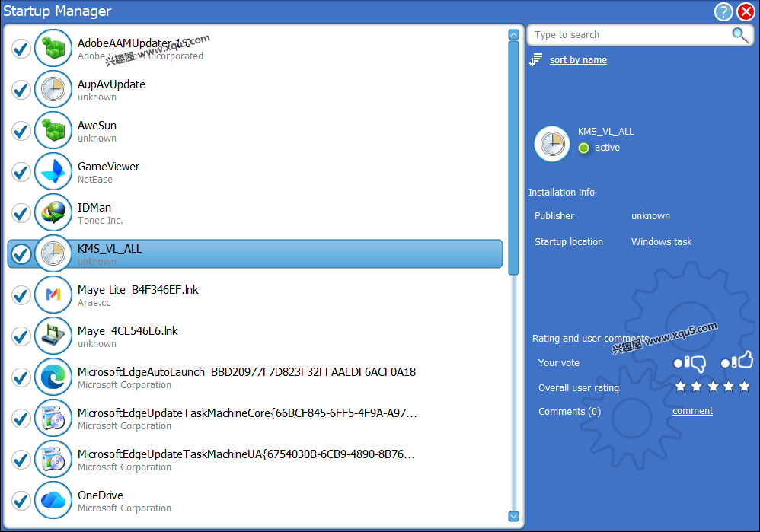Screen dimensions: 760x532
Task: Disable the OneDrive startup checkbox
Action: pos(21,500)
